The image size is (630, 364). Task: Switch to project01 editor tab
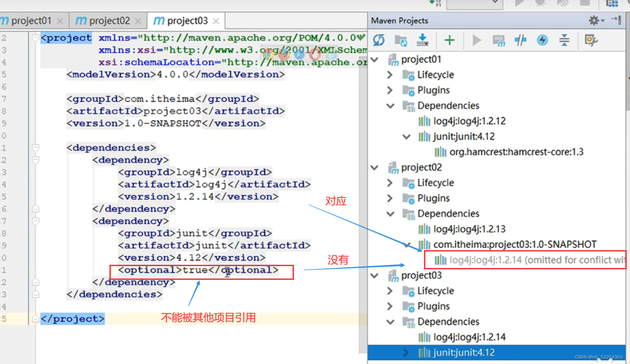coord(32,21)
